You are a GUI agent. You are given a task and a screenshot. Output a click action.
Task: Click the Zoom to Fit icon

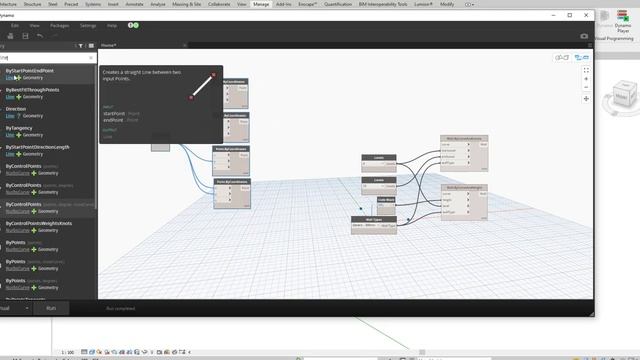(586, 70)
